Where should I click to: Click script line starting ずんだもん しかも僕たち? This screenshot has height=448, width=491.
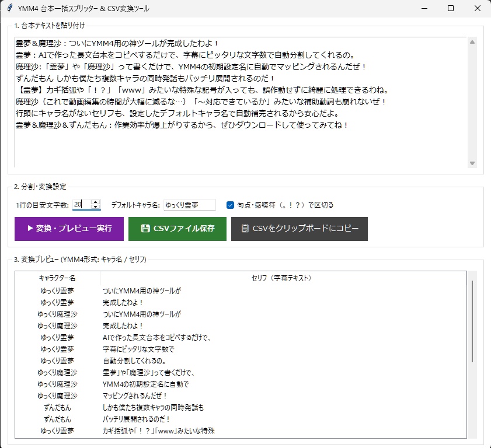145,79
